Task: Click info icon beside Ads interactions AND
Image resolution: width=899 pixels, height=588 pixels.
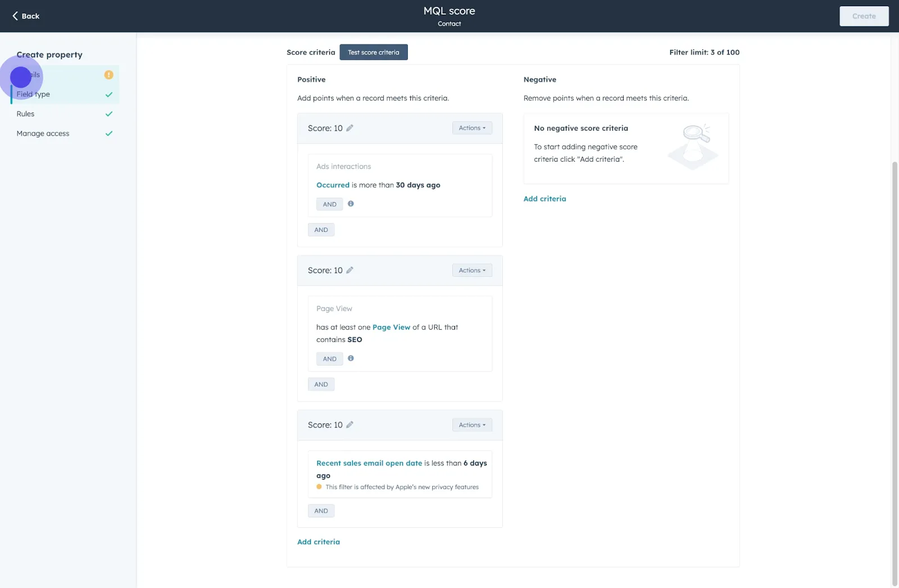Action: (351, 204)
